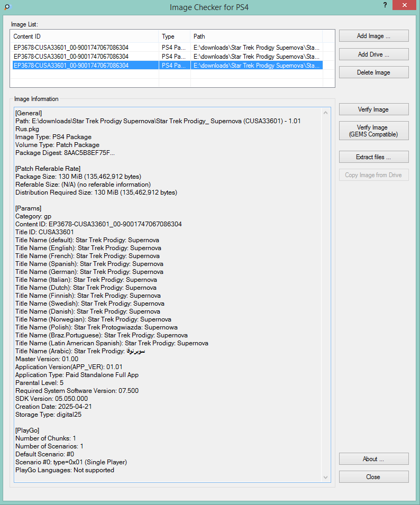This screenshot has width=420, height=505.
Task: Click the Storage Type: digital25 line
Action: (x=48, y=415)
